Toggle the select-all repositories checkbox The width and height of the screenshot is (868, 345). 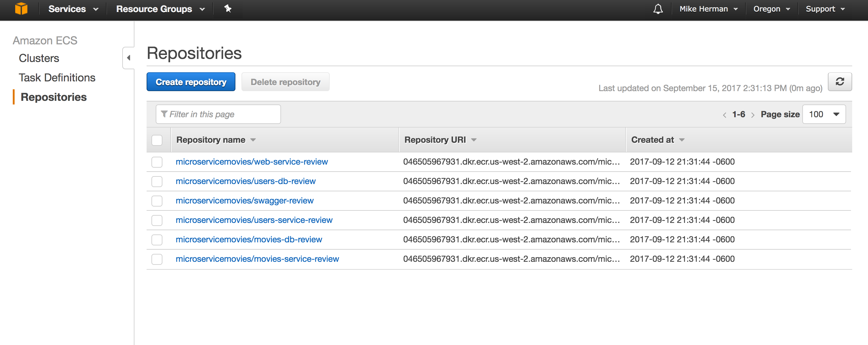(x=157, y=140)
